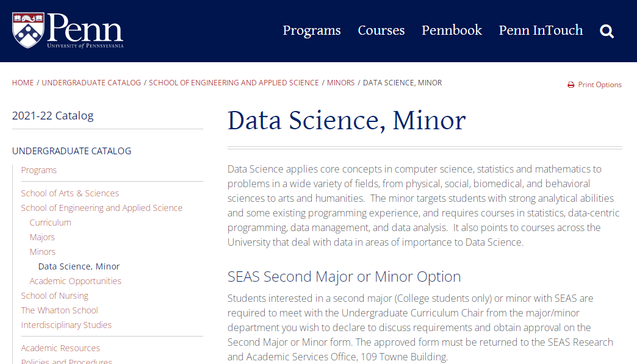The width and height of the screenshot is (637, 364).
Task: Open the search magnifier icon
Action: tap(606, 31)
